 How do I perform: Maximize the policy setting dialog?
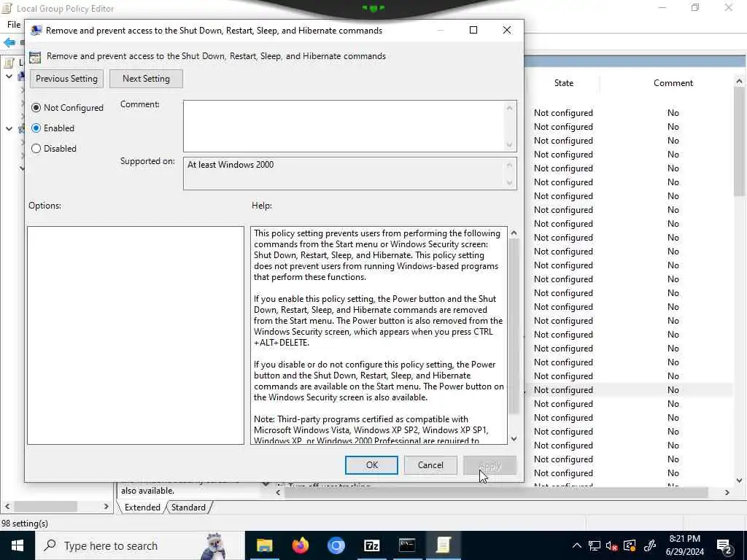point(473,30)
